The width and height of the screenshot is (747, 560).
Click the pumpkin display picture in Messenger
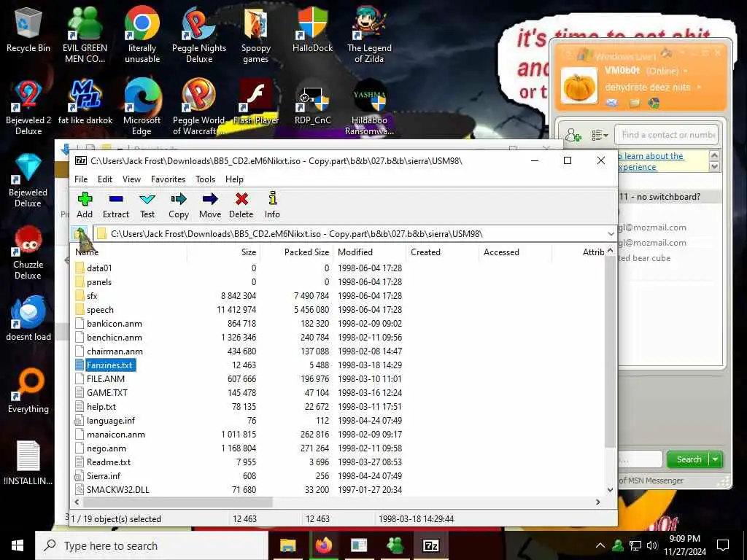click(x=578, y=86)
